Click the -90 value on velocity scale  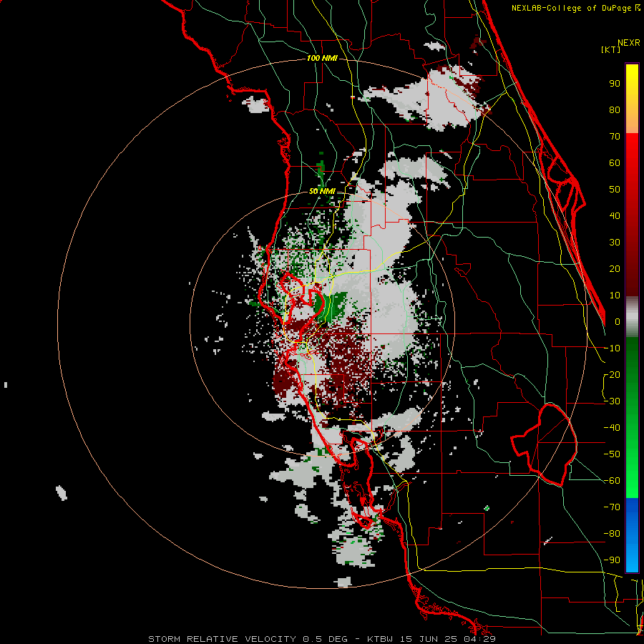point(612,560)
